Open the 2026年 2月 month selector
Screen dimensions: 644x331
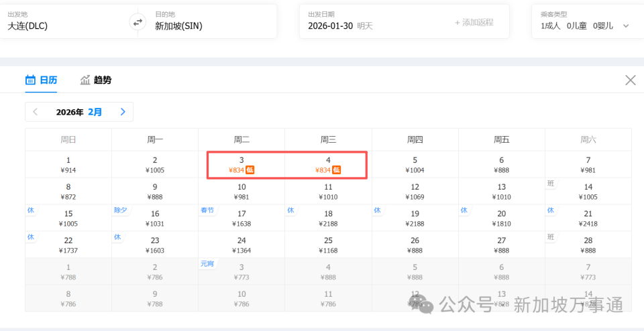79,112
